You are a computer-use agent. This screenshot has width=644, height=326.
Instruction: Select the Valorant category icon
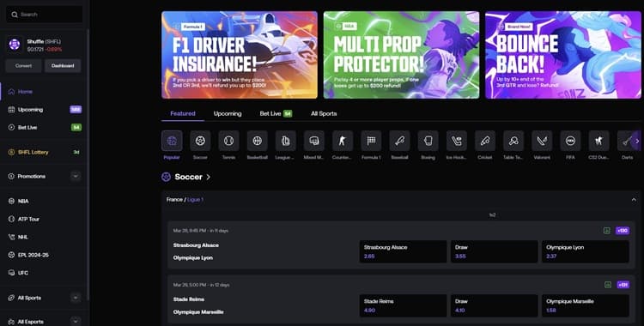tap(542, 141)
